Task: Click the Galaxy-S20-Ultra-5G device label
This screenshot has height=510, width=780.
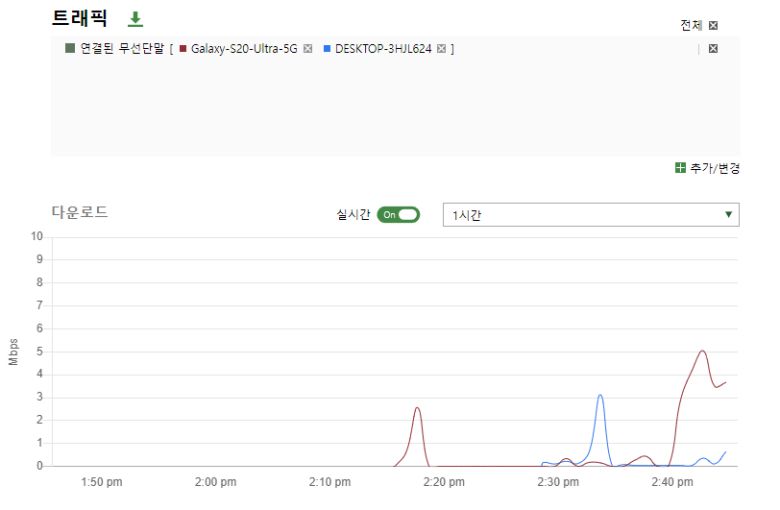Action: point(244,48)
